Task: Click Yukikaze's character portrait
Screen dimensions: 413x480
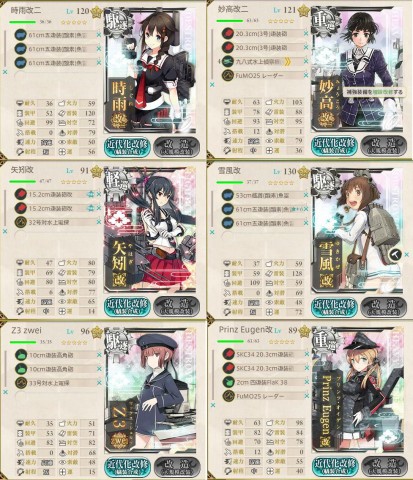Action: (x=357, y=231)
